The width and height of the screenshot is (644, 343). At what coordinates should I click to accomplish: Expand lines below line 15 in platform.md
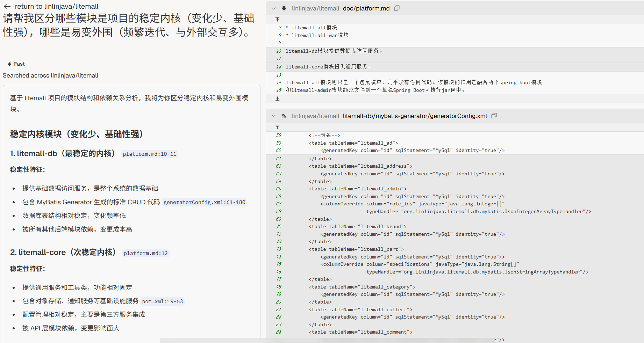[x=277, y=99]
